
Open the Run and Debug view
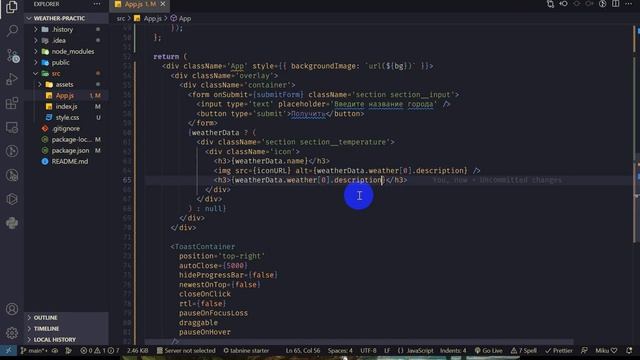12,79
